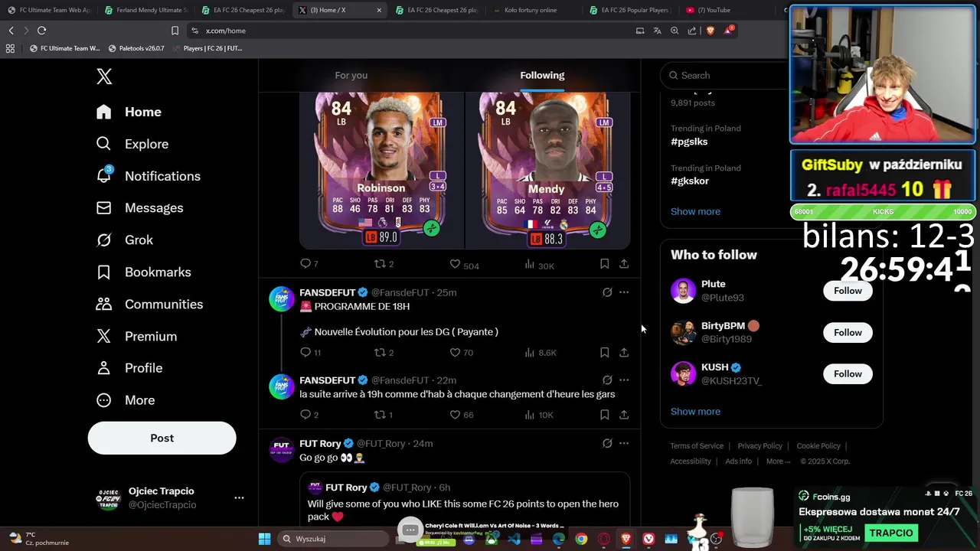Like the la suite arrive post with 66 likes
The height and width of the screenshot is (551, 980).
point(461,415)
